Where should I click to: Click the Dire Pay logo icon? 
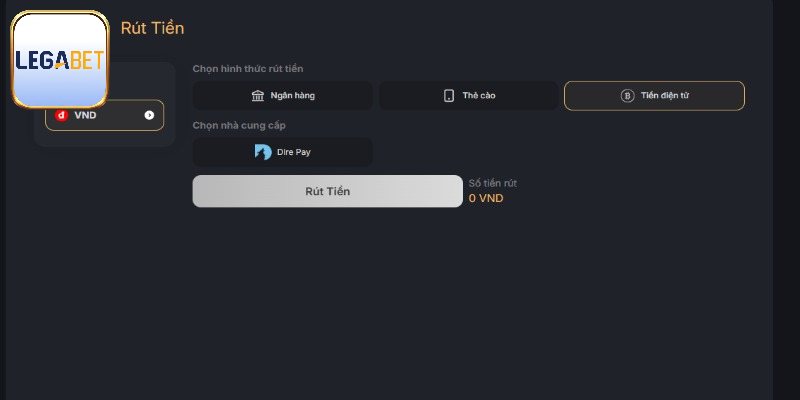click(263, 152)
